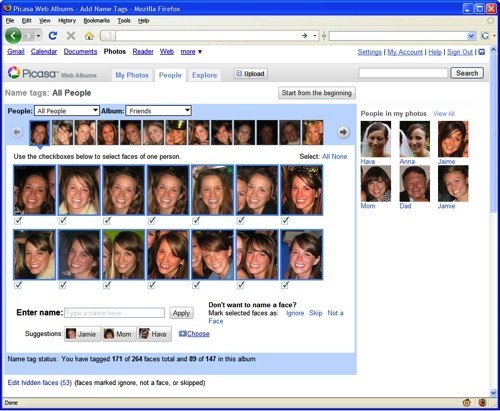Viewport: 500px width, 411px height.
Task: Uncheck the fifth face in bottom row
Action: pyautogui.click(x=196, y=285)
